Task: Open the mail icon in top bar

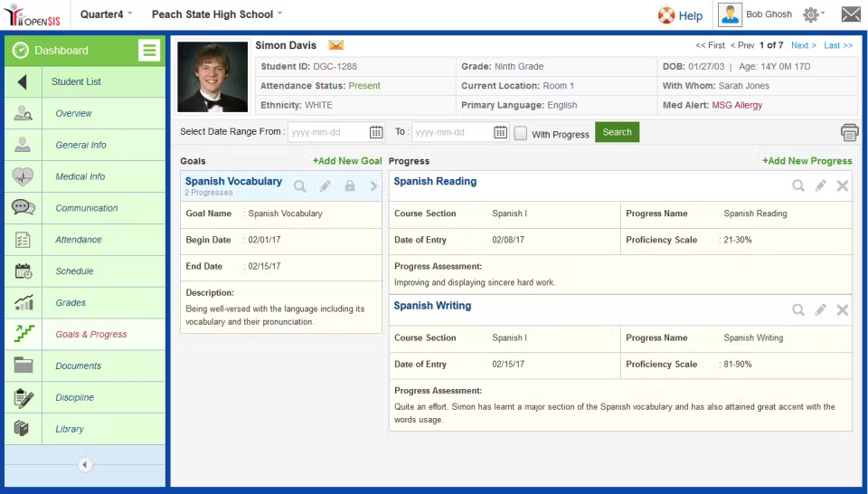Action: coord(851,14)
